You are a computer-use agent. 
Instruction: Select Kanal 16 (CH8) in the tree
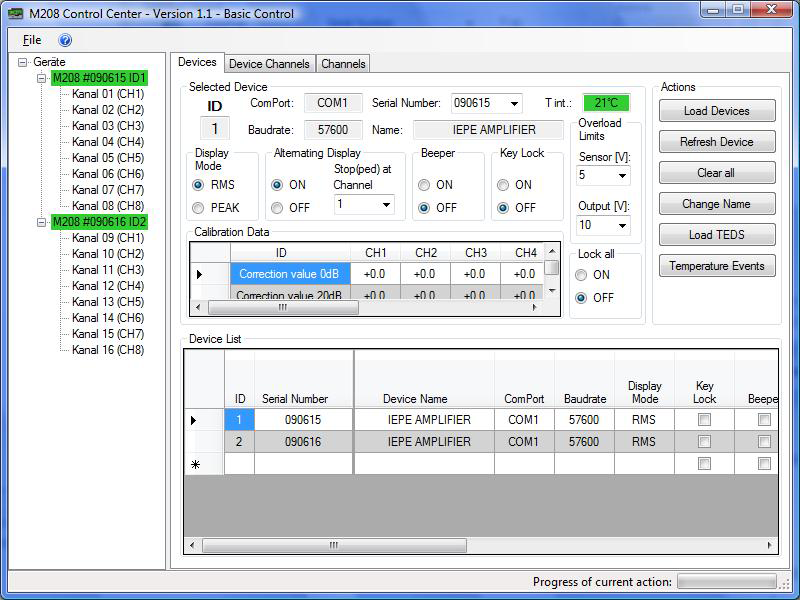[108, 350]
